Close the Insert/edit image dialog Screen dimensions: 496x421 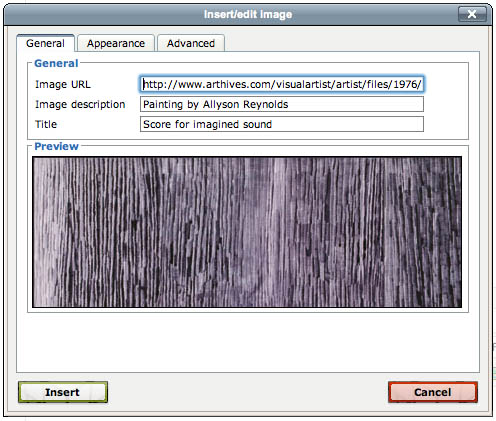click(472, 14)
